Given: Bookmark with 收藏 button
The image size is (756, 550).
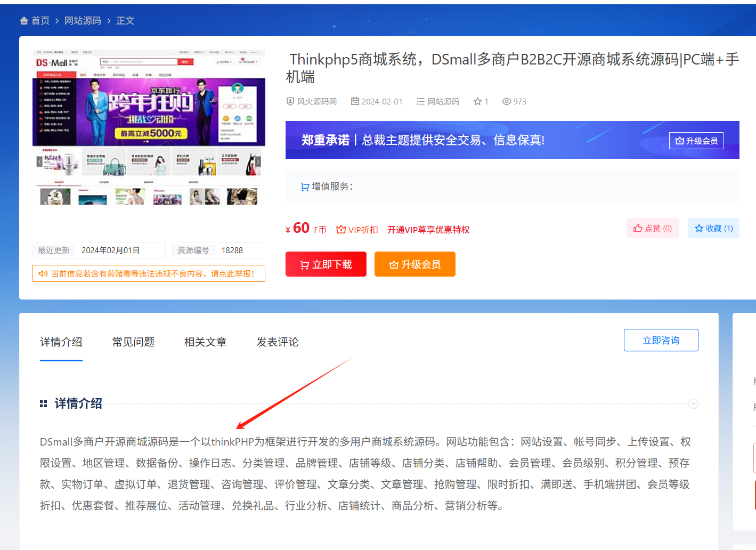Looking at the screenshot, I should (x=713, y=228).
